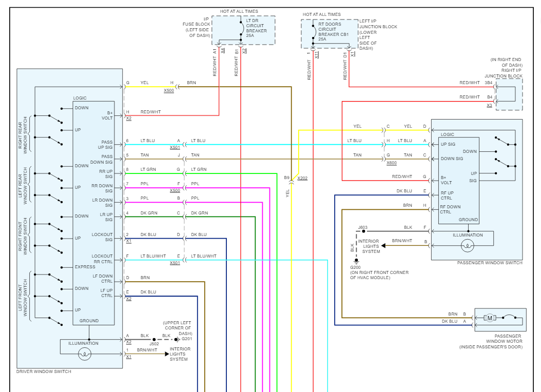Screen dimensions: 541x392
Task: Click the EXPRESS label in driver switch logic
Action: pyautogui.click(x=85, y=267)
